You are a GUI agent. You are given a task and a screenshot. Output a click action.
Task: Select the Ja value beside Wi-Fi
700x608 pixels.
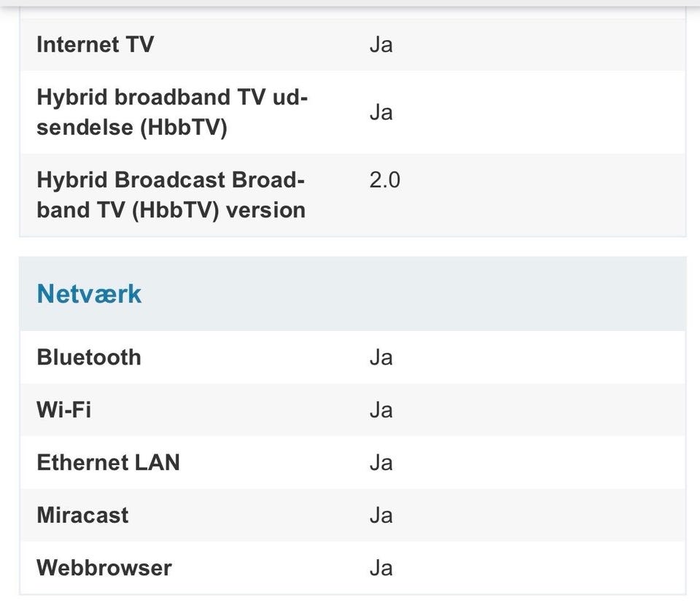point(381,410)
